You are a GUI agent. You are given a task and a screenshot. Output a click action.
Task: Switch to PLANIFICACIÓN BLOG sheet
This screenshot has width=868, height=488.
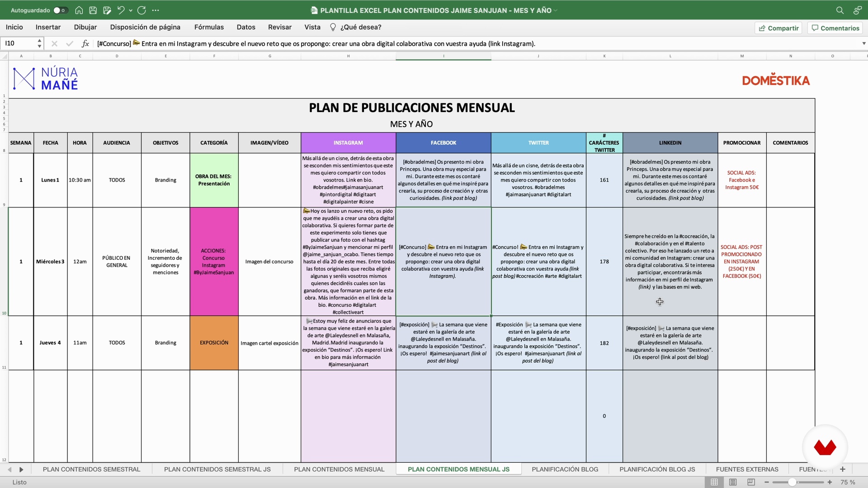coord(565,469)
